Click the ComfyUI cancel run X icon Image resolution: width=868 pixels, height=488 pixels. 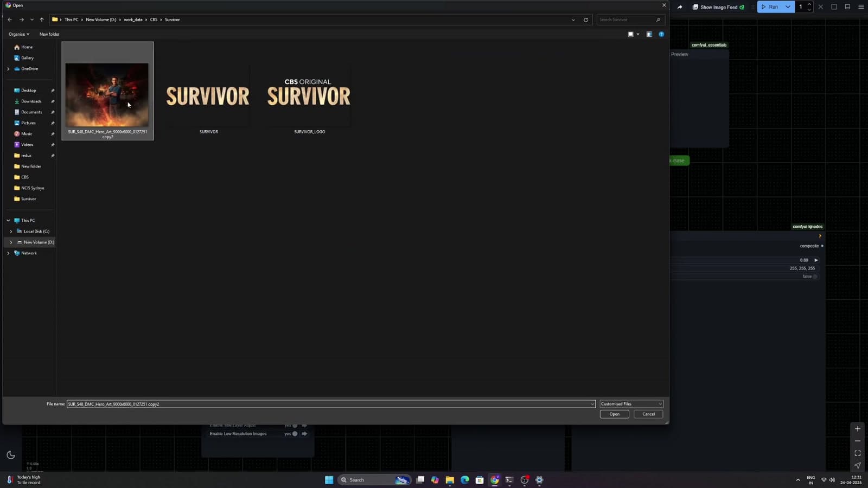coord(820,7)
